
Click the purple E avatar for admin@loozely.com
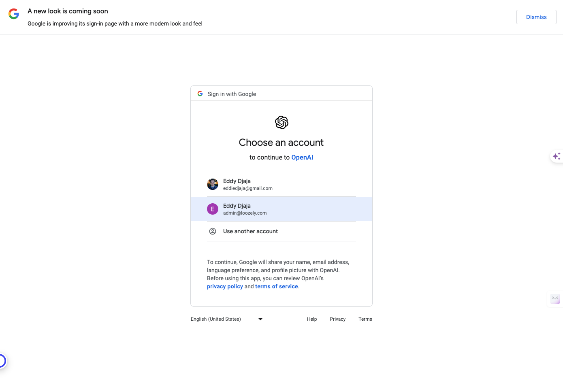[213, 209]
